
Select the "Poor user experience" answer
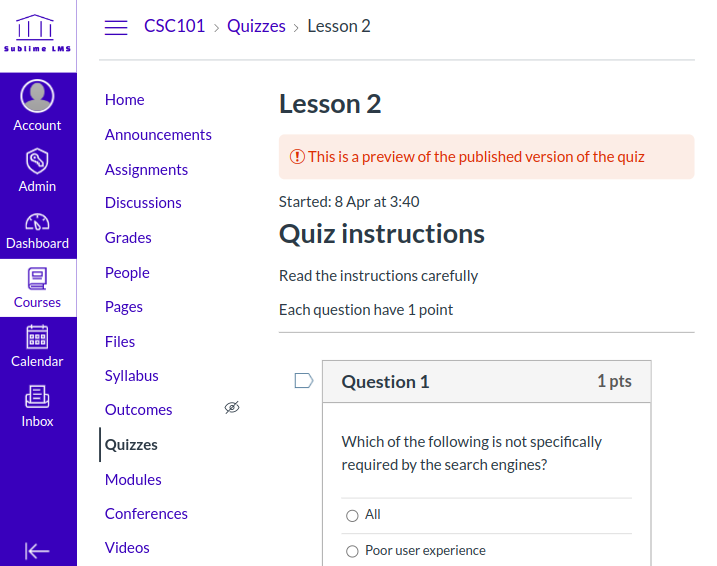coord(352,551)
